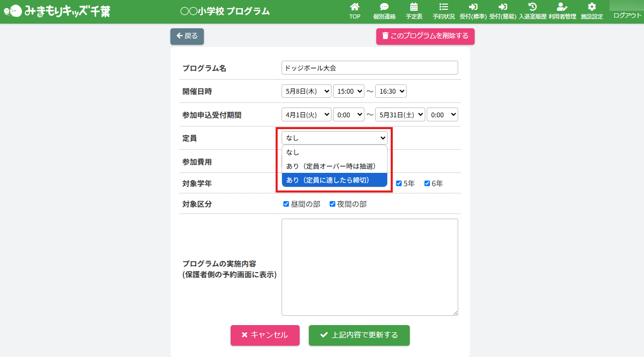Open the 5月8日(木) event date dropdown
The width and height of the screenshot is (644, 357).
tap(306, 91)
